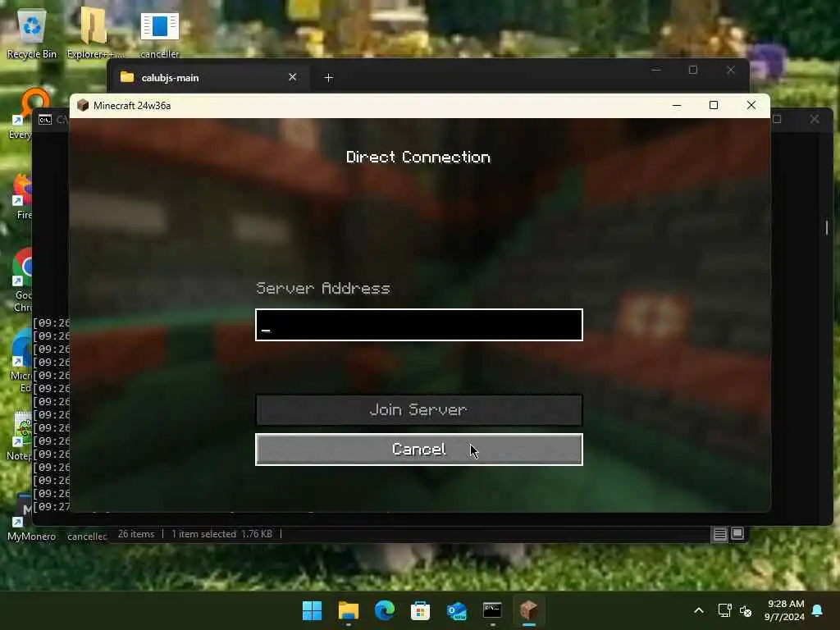This screenshot has width=840, height=630.
Task: Open Microsoft Store from the taskbar
Action: click(420, 610)
